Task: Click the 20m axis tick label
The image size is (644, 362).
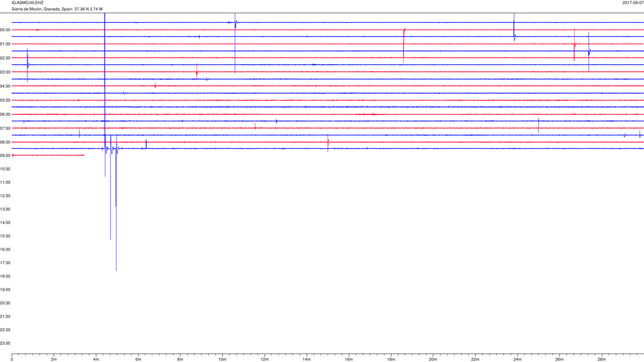Action: coord(433,359)
